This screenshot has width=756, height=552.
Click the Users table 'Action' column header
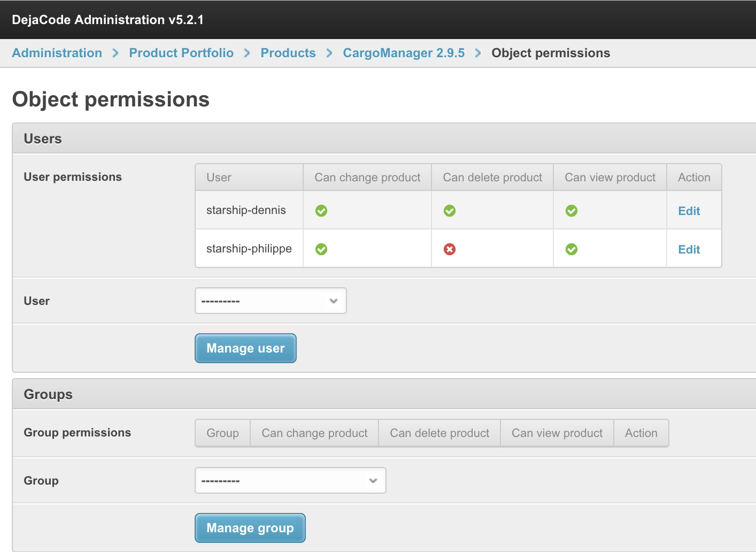(x=694, y=178)
